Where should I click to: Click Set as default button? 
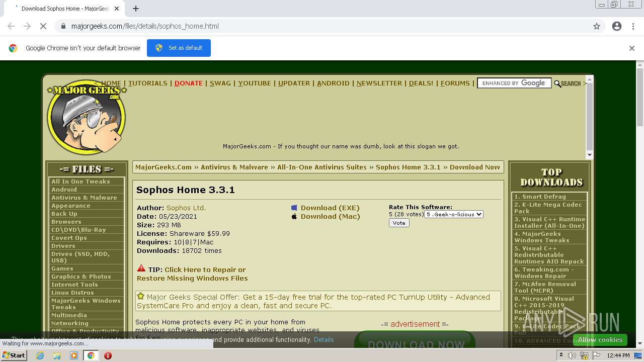click(x=179, y=48)
